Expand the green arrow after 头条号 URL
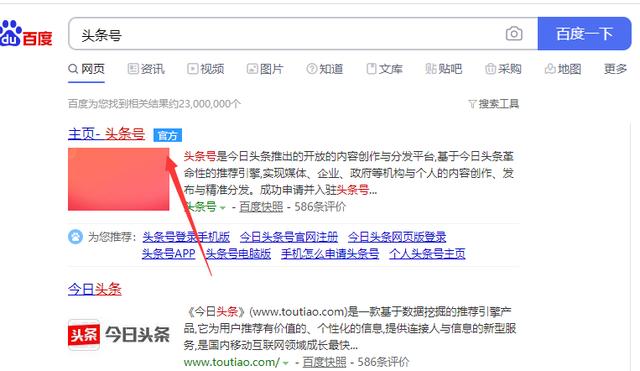This screenshot has height=371, width=640. 222,208
